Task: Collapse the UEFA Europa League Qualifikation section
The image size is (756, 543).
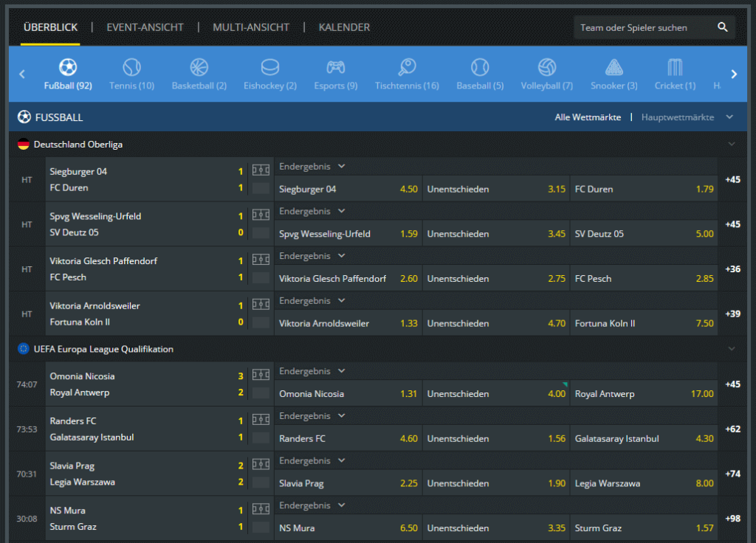Action: (x=732, y=349)
